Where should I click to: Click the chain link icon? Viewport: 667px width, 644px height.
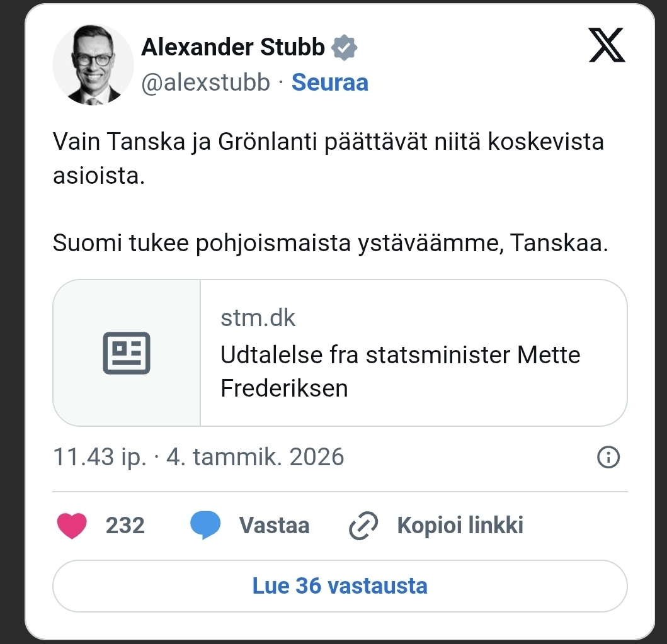363,525
